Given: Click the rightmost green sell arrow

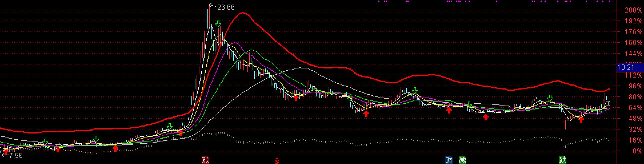Looking at the screenshot, I should click(550, 98).
